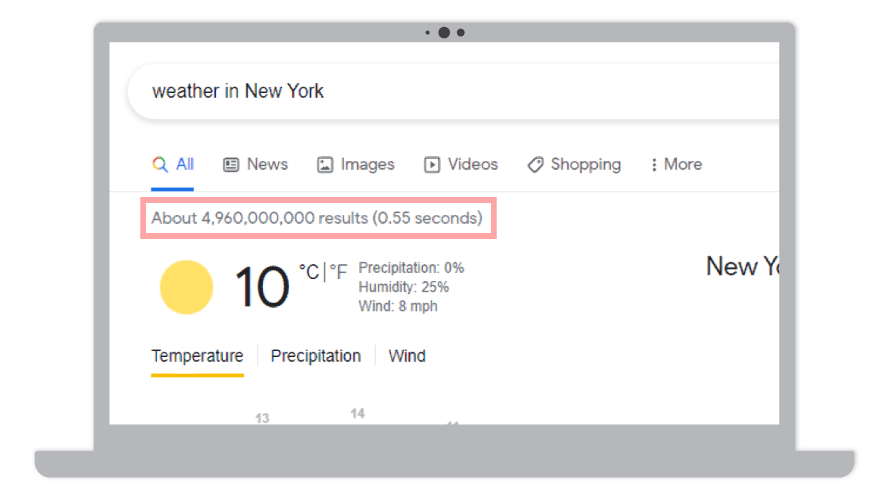
Task: Switch to the Shopping tab
Action: tap(574, 164)
